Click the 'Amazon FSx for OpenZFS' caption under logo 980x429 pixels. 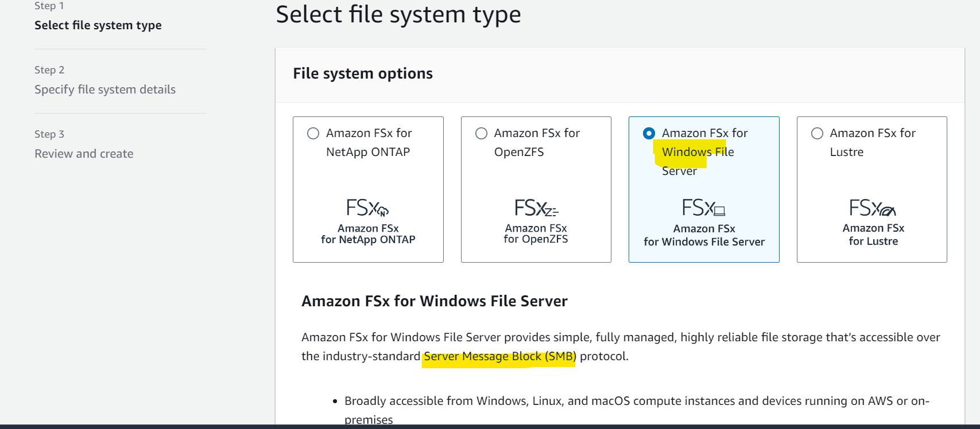[x=536, y=233]
